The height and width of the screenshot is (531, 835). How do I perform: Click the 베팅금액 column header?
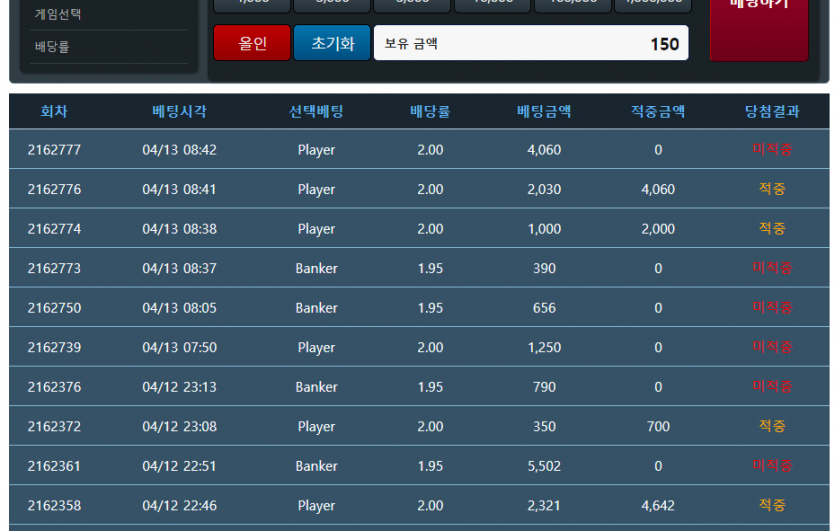[x=544, y=111]
